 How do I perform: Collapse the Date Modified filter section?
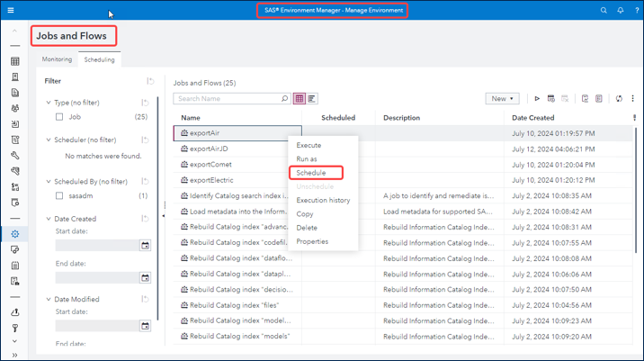tap(49, 299)
